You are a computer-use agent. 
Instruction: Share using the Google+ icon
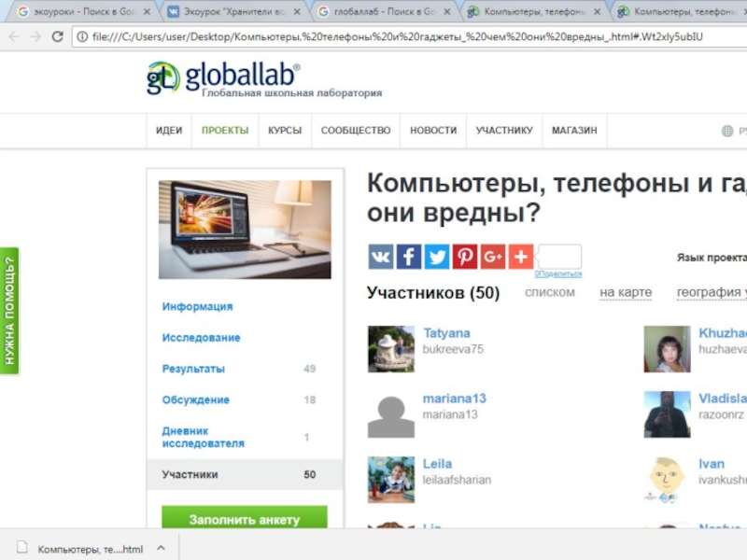pos(493,257)
